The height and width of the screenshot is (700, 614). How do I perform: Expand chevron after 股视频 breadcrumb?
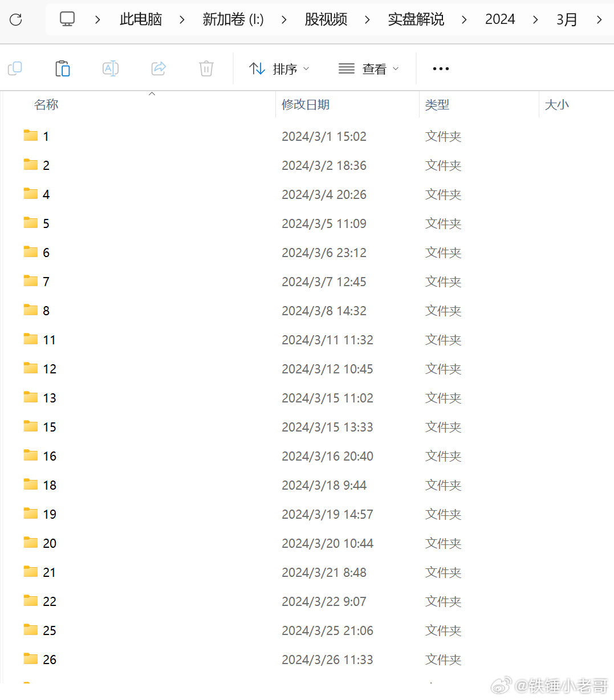click(x=367, y=19)
